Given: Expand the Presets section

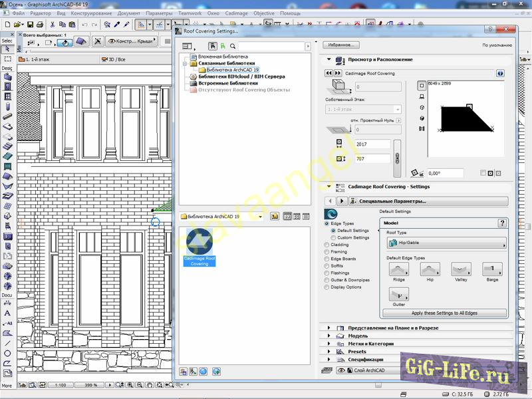Looking at the screenshot, I should 356,352.
